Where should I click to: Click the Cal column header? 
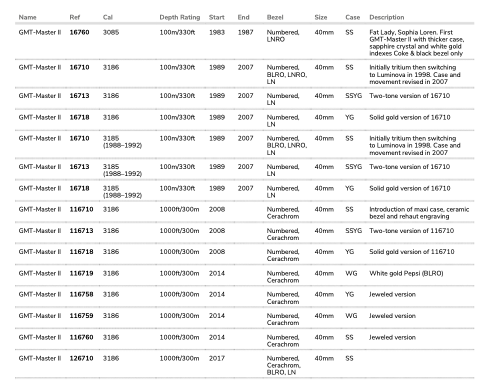coord(108,17)
